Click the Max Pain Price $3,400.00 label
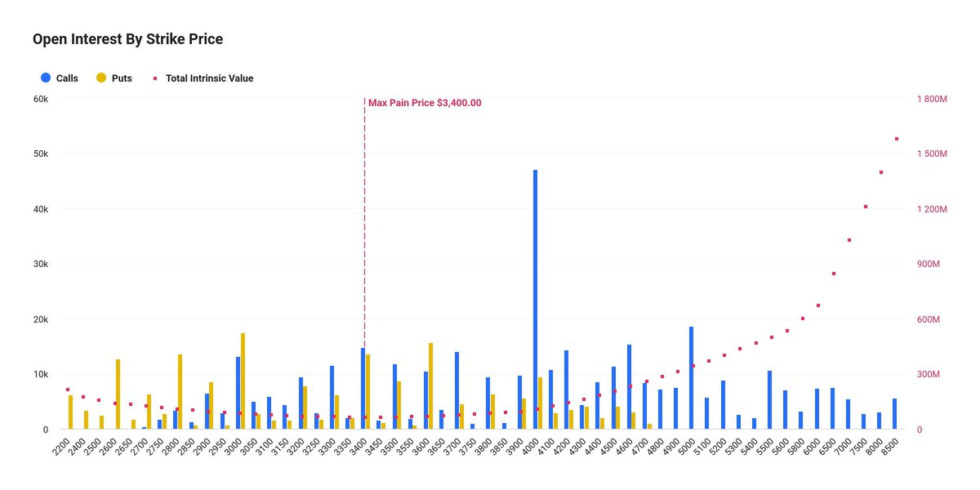 tap(424, 103)
